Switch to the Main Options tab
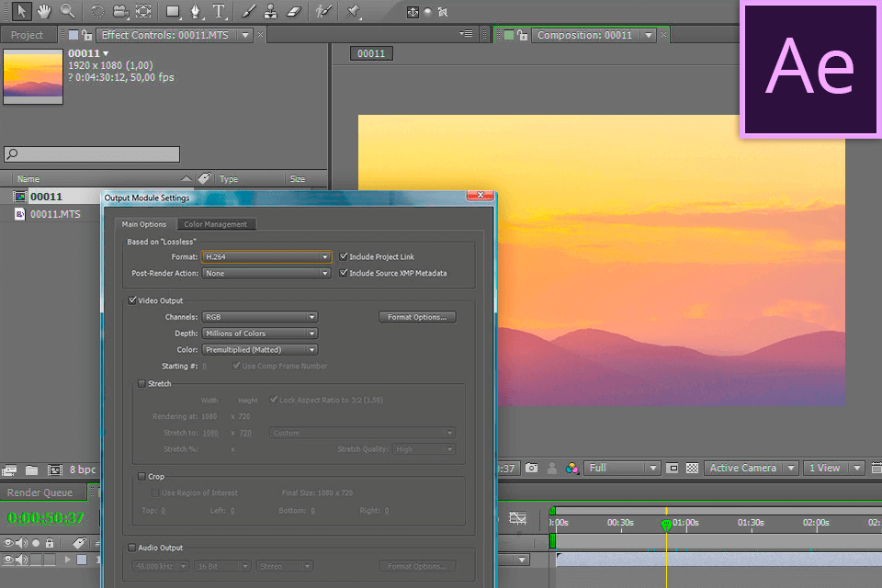The image size is (882, 588). pos(144,224)
